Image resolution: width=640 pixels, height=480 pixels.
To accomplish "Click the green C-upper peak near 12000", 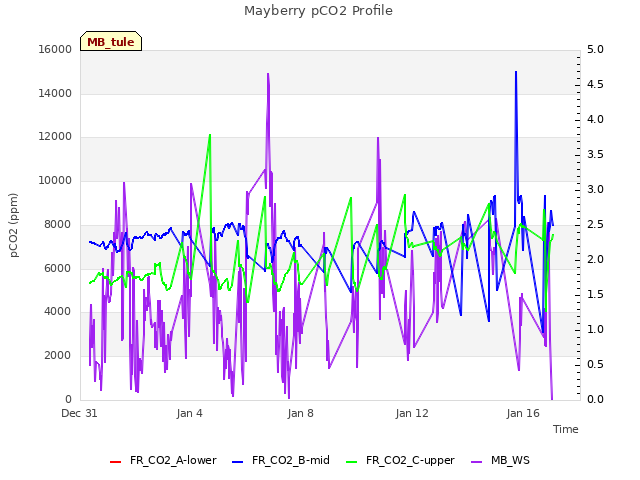I will tap(210, 135).
